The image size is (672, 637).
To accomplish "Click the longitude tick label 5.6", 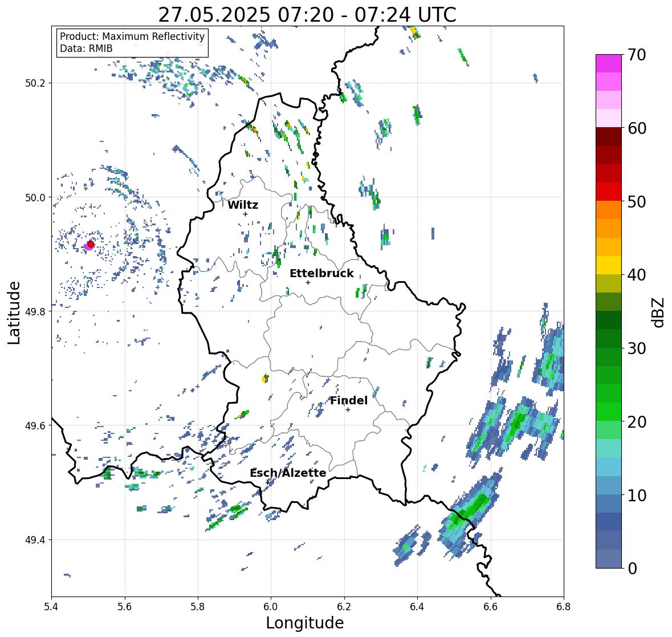I will (125, 607).
